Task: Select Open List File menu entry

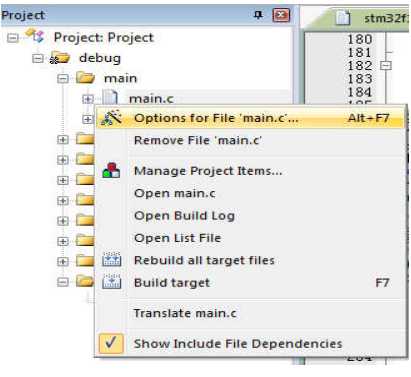Action: tap(177, 238)
